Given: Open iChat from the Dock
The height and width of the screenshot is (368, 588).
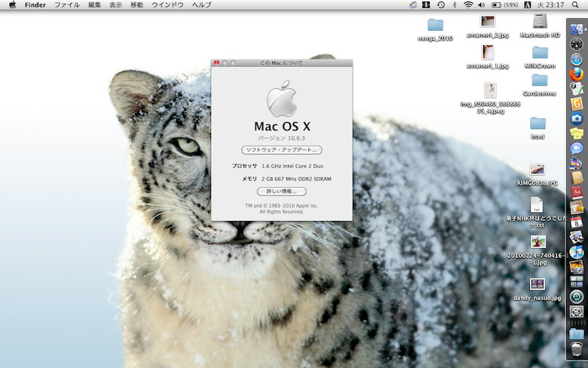Looking at the screenshot, I should (x=577, y=148).
